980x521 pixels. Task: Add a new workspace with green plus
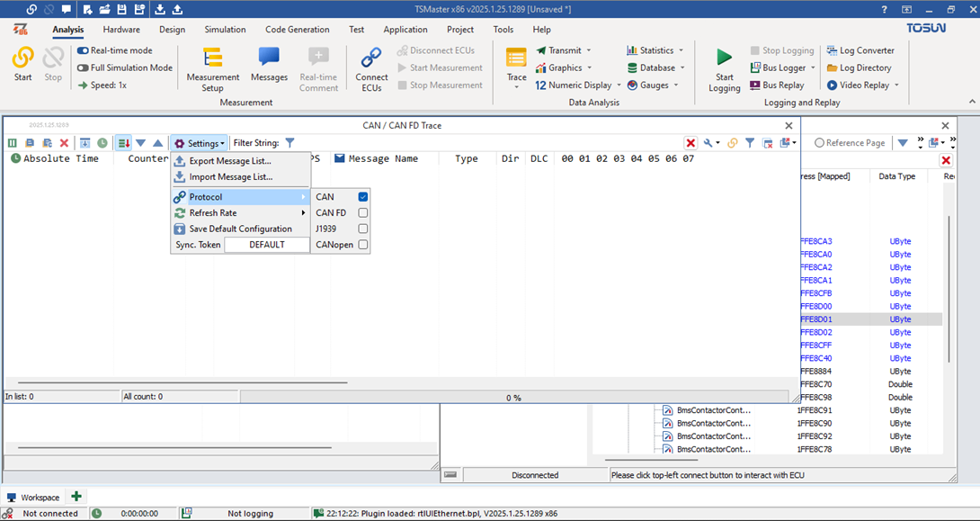click(x=77, y=497)
